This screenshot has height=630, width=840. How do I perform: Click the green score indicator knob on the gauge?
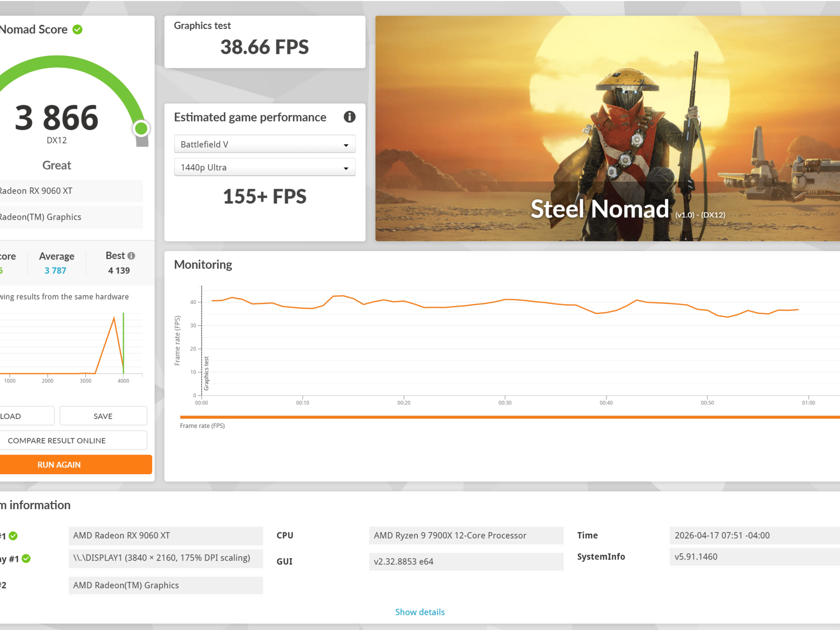pyautogui.click(x=141, y=128)
